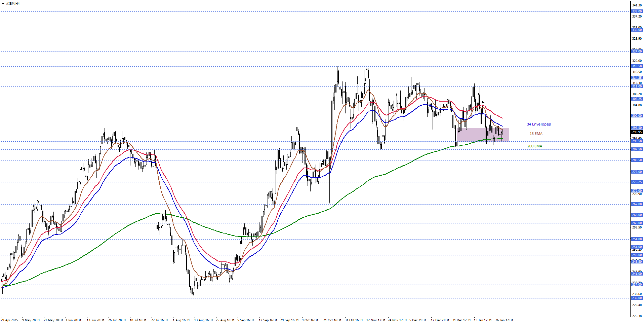Select the "34 Envelopes" text label
644x324 pixels.
[538, 124]
